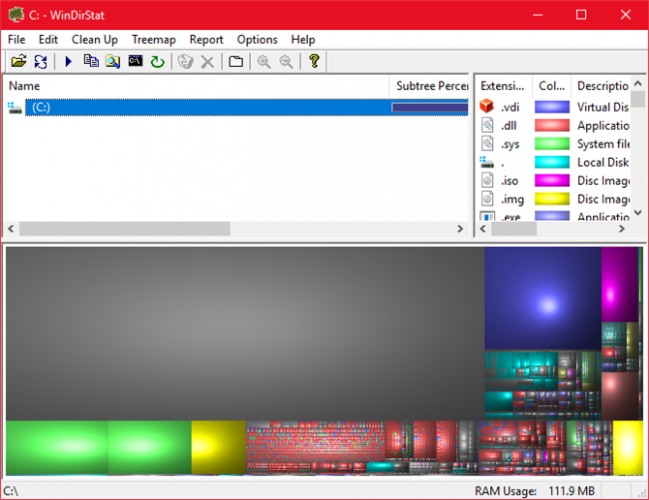Viewport: 649px width, 500px height.
Task: Click the magenta .iso color swatch
Action: click(552, 180)
